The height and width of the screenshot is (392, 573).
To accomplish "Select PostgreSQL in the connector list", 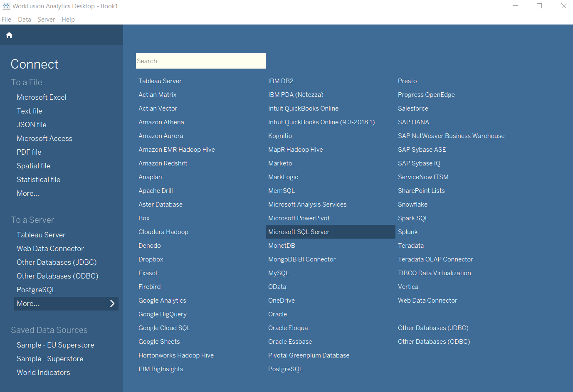I will point(285,369).
